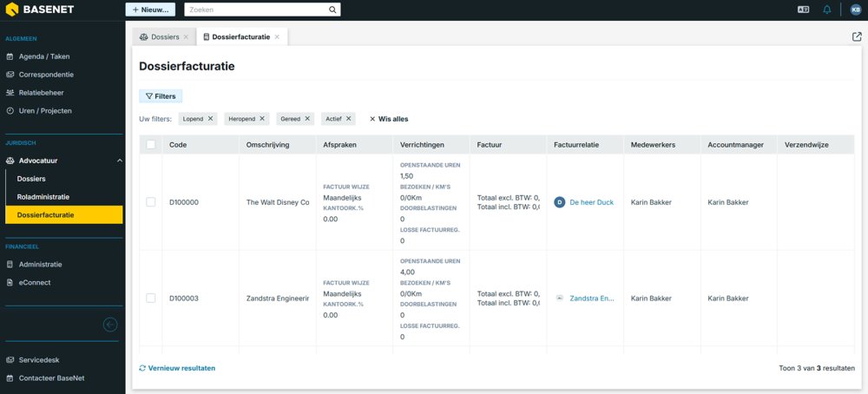Open tab in new window icon

(x=857, y=36)
